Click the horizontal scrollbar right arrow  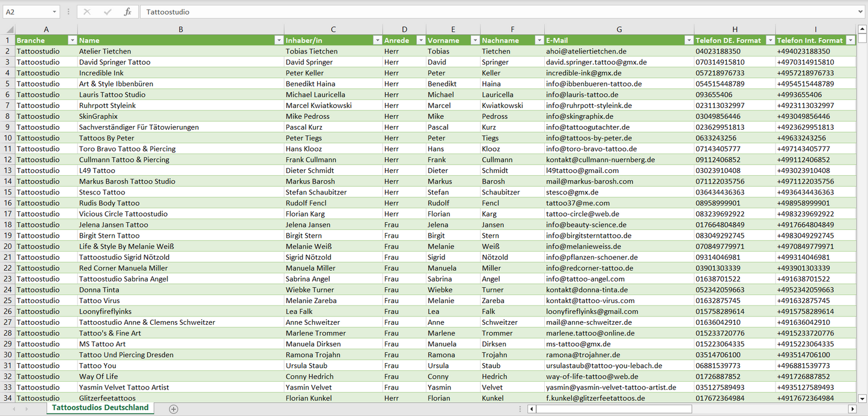coord(852,409)
